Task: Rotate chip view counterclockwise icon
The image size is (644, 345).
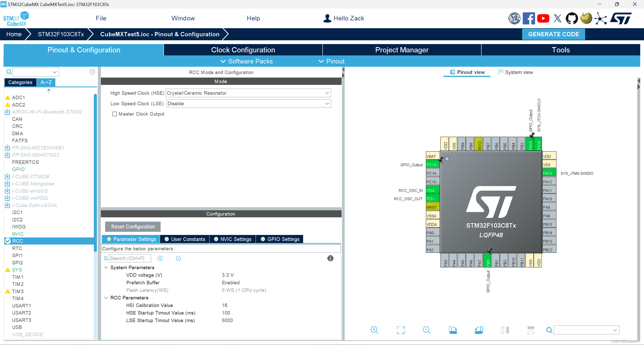Action: click(479, 330)
